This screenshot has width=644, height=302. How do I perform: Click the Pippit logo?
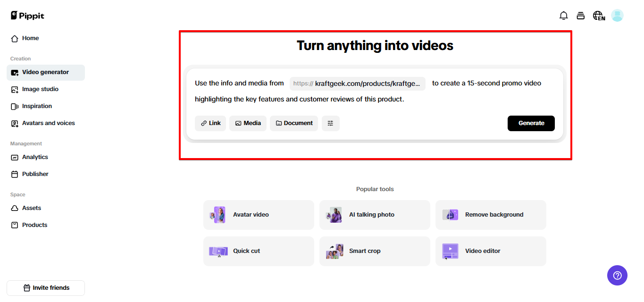pos(27,15)
